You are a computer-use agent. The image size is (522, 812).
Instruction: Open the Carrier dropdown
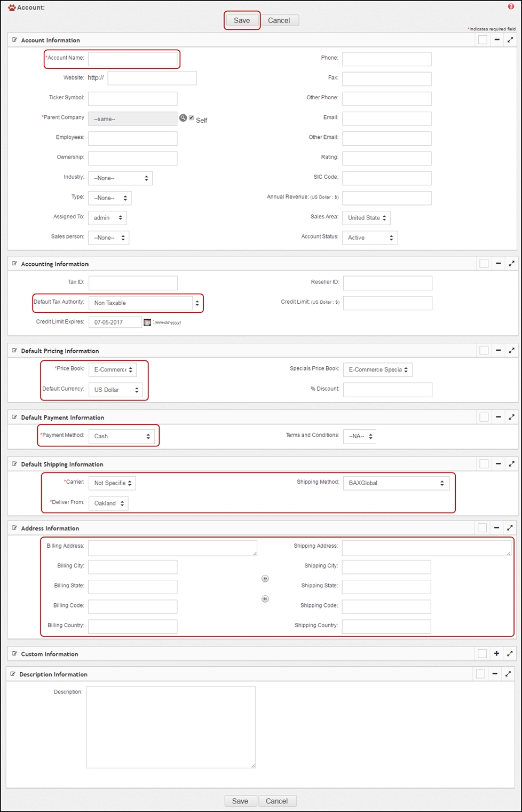coord(112,483)
